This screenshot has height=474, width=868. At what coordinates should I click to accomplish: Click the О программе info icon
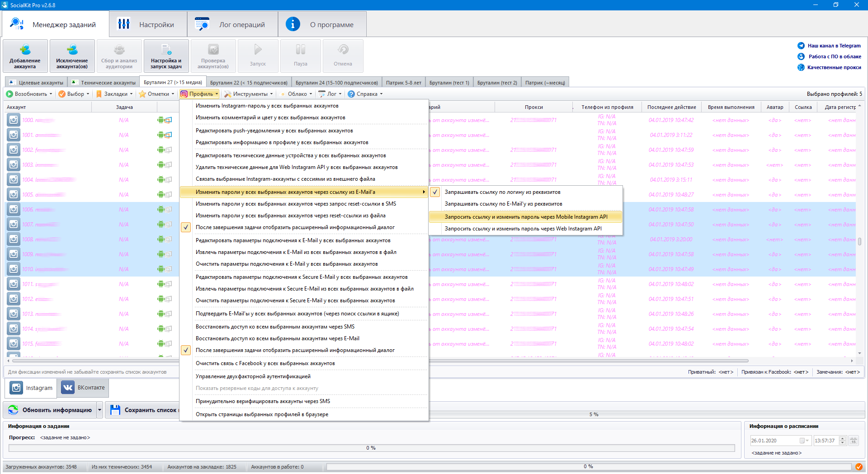[293, 24]
